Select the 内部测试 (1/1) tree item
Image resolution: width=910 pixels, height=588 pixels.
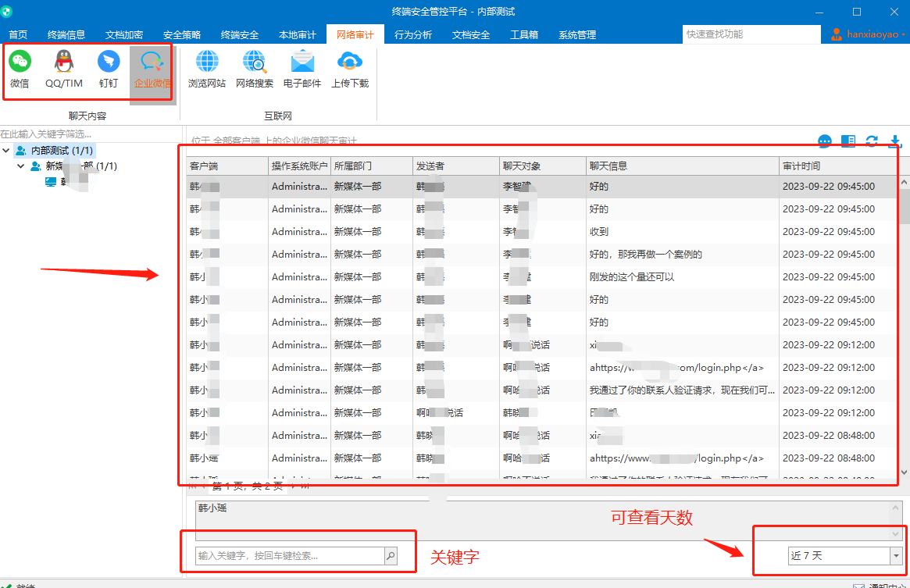[55, 151]
